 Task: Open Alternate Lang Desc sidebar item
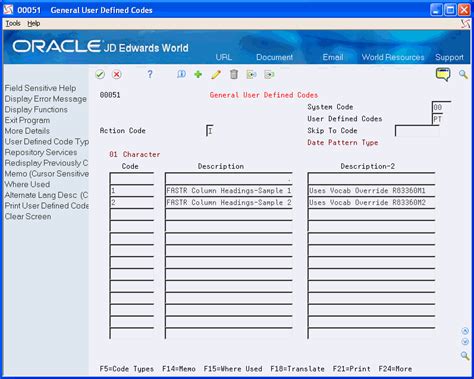(46, 195)
